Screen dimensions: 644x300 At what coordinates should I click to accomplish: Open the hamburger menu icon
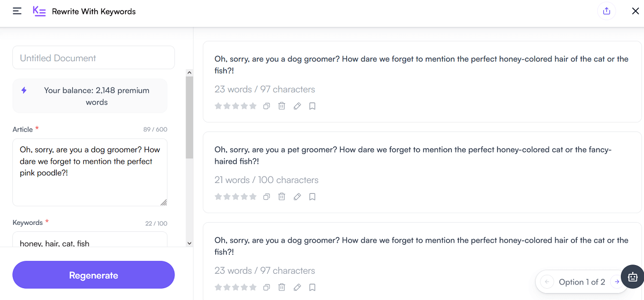pos(17,11)
